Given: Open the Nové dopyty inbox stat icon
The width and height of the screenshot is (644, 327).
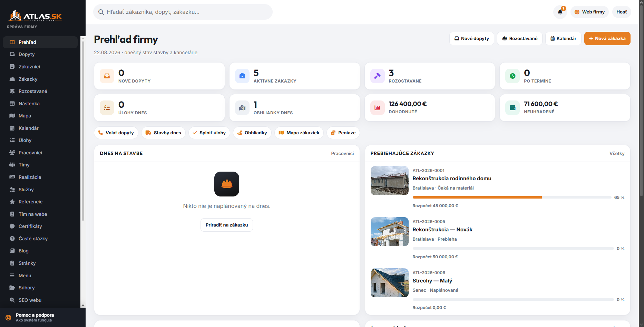Looking at the screenshot, I should click(x=107, y=76).
